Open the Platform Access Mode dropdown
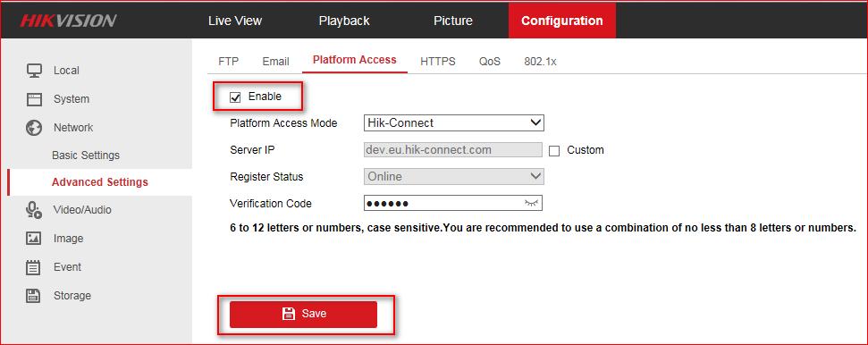Viewport: 868px width, 345px height. pyautogui.click(x=454, y=123)
